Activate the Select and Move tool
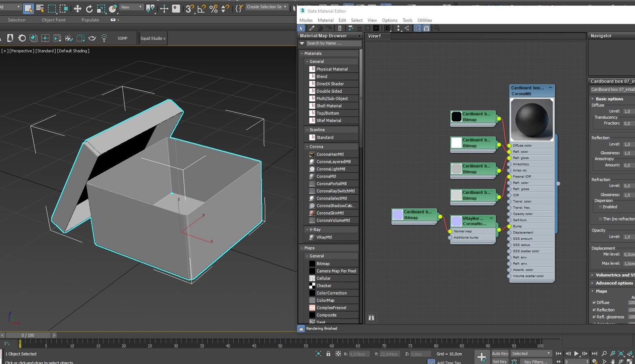 pos(77,8)
